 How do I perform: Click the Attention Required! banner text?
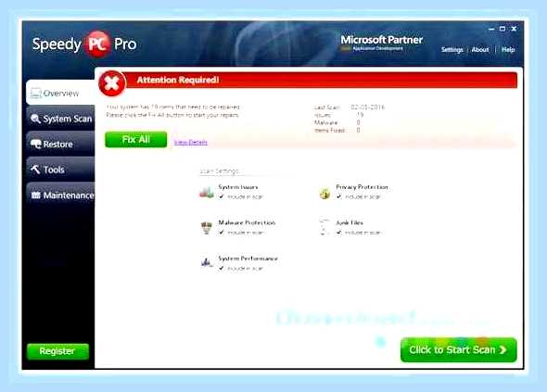(x=178, y=80)
